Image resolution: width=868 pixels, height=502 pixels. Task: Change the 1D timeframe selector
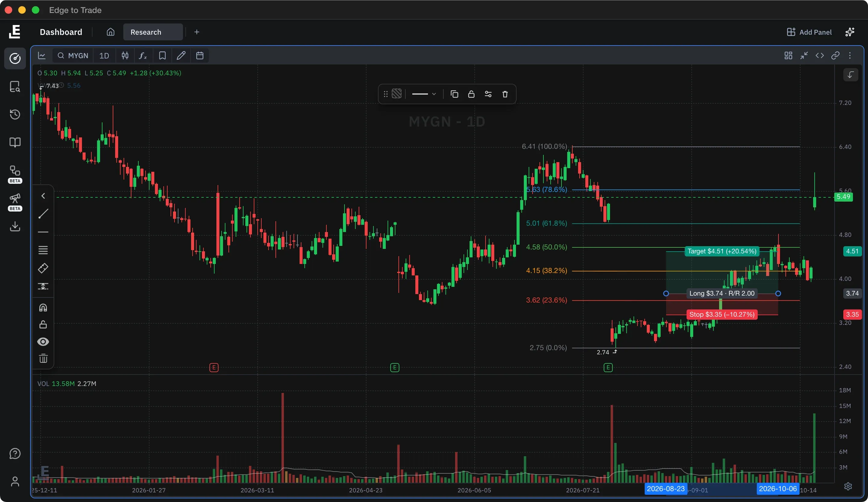(104, 55)
